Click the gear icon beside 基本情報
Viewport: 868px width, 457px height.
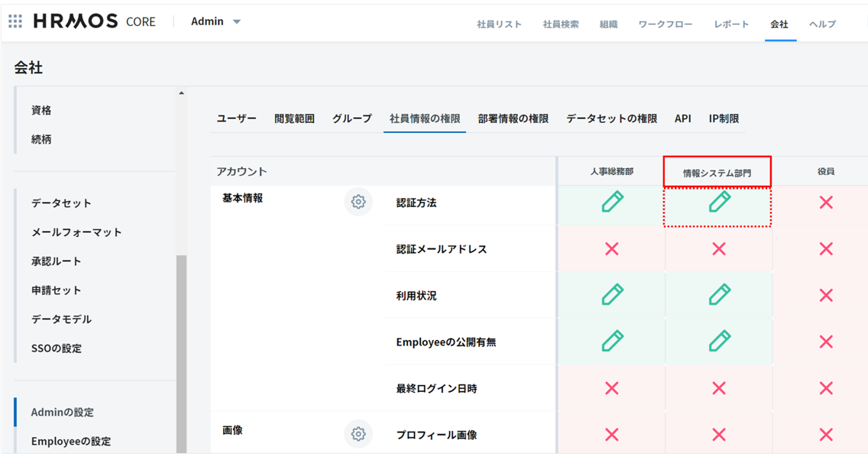coord(358,203)
